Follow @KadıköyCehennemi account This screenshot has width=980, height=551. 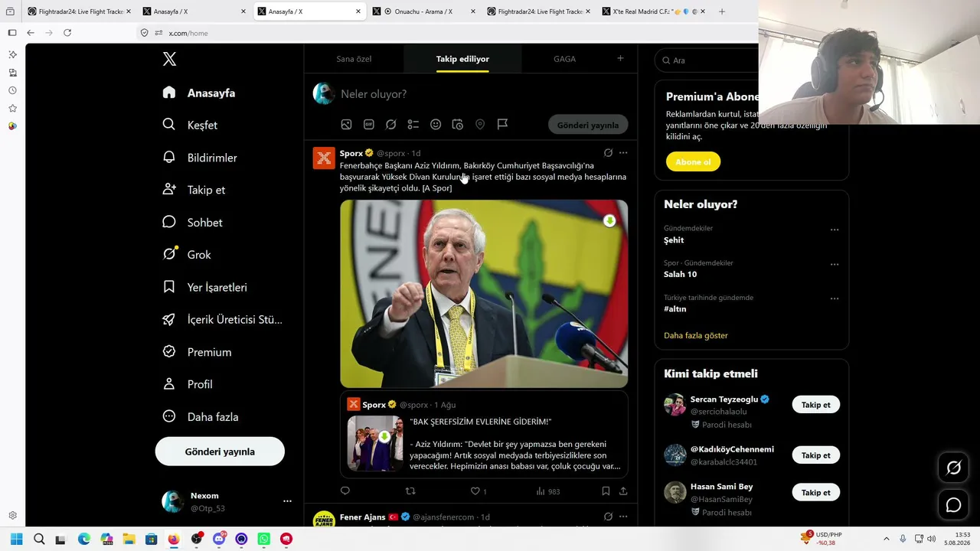(815, 455)
